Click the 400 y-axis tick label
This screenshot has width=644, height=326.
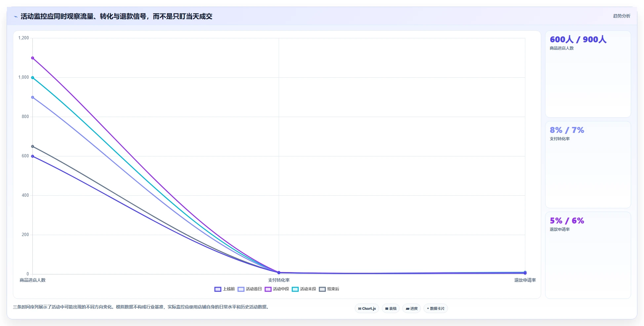click(25, 195)
